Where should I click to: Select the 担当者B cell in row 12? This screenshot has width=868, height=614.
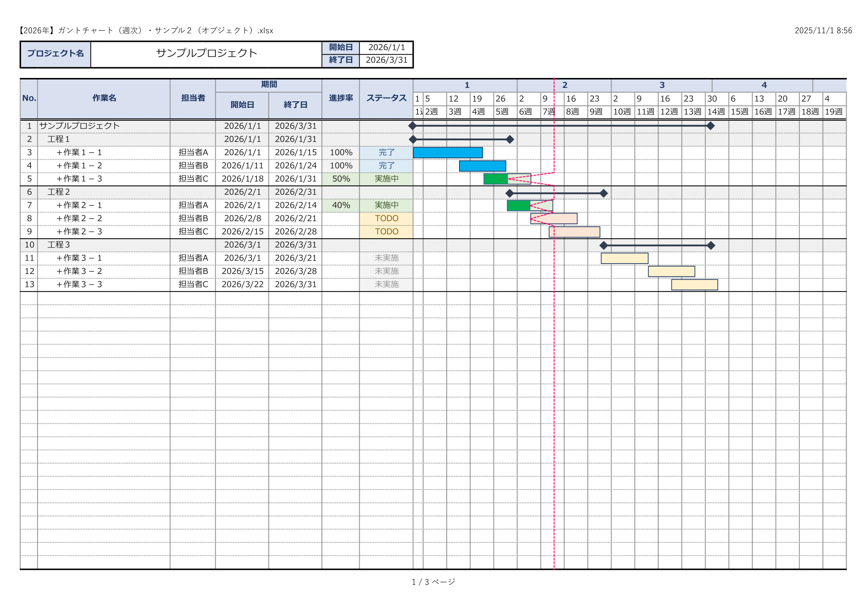tap(193, 271)
